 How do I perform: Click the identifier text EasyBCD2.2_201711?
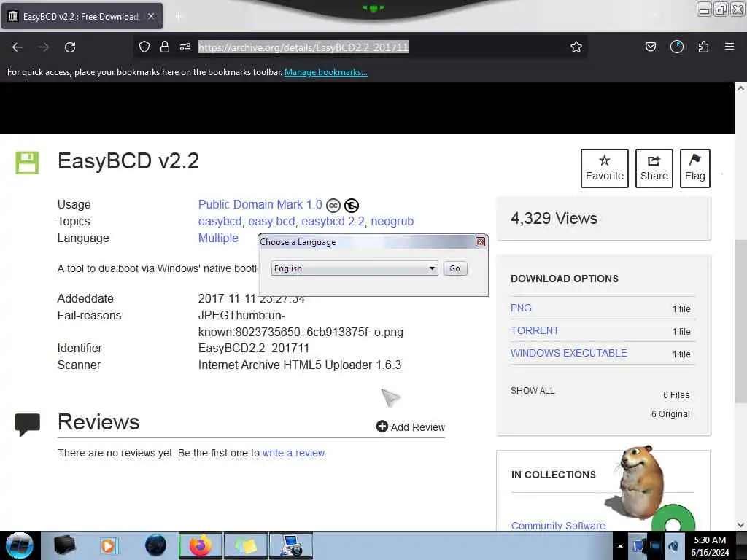click(253, 348)
